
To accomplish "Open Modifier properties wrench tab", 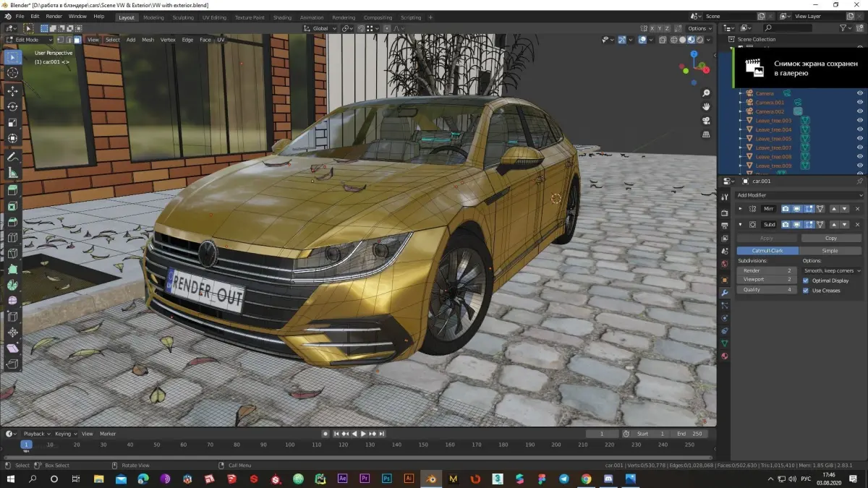I will [x=724, y=292].
